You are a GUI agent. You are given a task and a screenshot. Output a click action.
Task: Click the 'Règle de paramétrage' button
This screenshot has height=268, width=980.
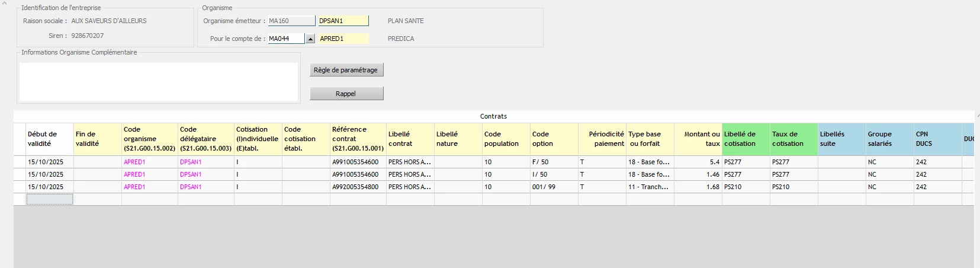[x=346, y=70]
